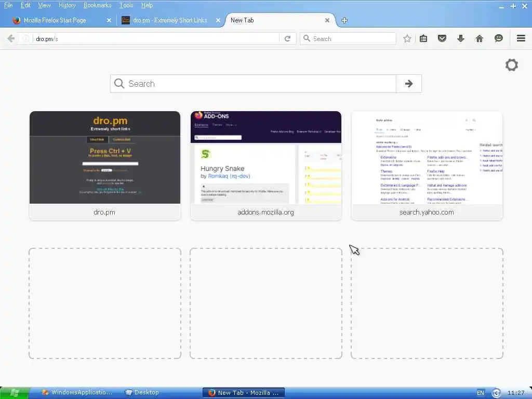The height and width of the screenshot is (399, 532).
Task: Open the View menu
Action: pos(44,5)
